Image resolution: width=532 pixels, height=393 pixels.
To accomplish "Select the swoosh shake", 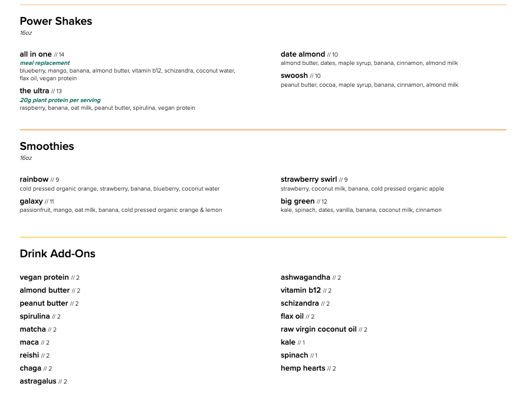I will click(x=294, y=76).
